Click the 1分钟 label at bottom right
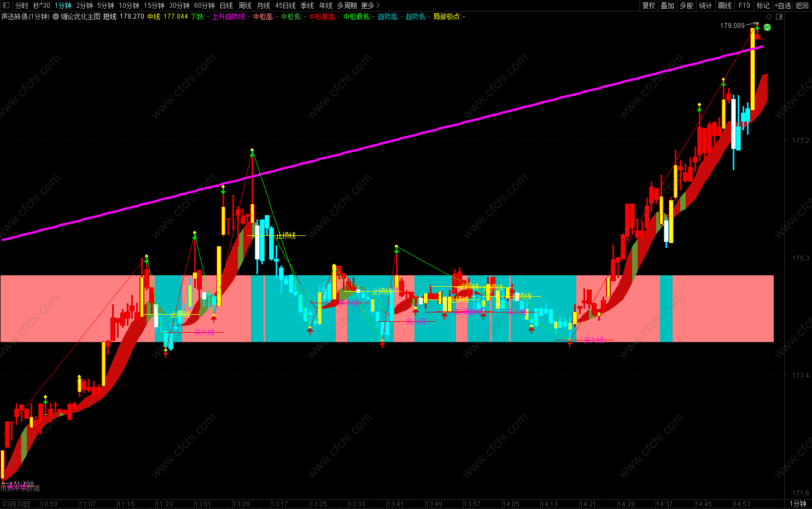Screen dimensions: 812x509 coord(798,504)
